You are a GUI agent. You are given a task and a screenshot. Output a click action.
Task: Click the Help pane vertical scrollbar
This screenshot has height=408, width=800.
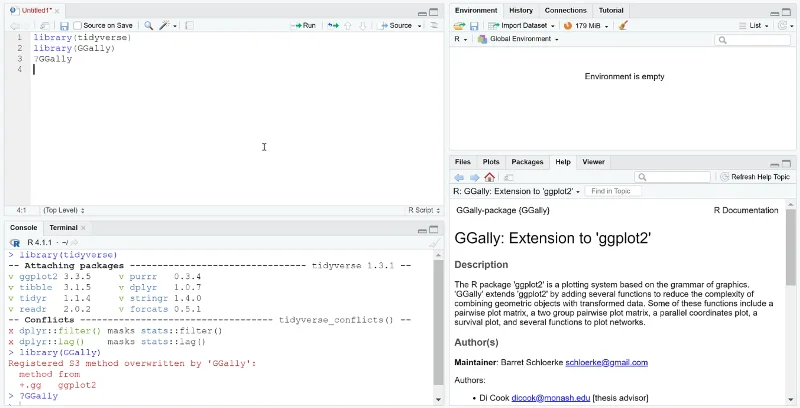coord(791,247)
